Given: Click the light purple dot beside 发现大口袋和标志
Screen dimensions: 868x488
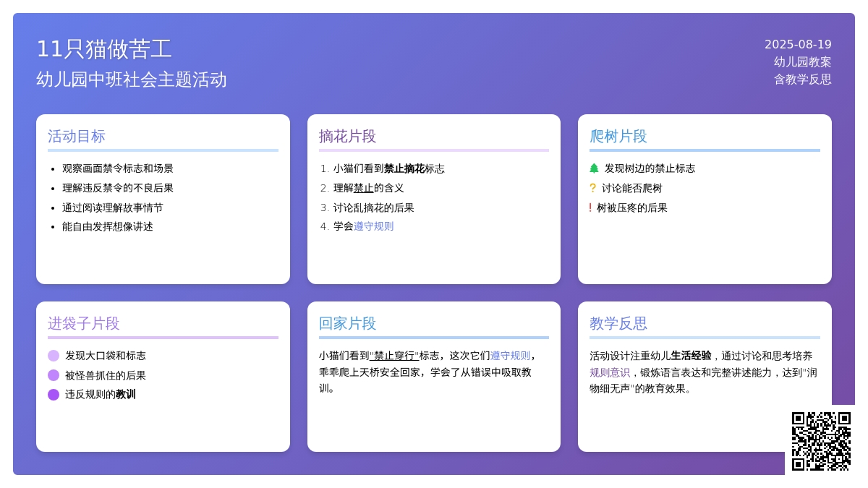Looking at the screenshot, I should [54, 356].
